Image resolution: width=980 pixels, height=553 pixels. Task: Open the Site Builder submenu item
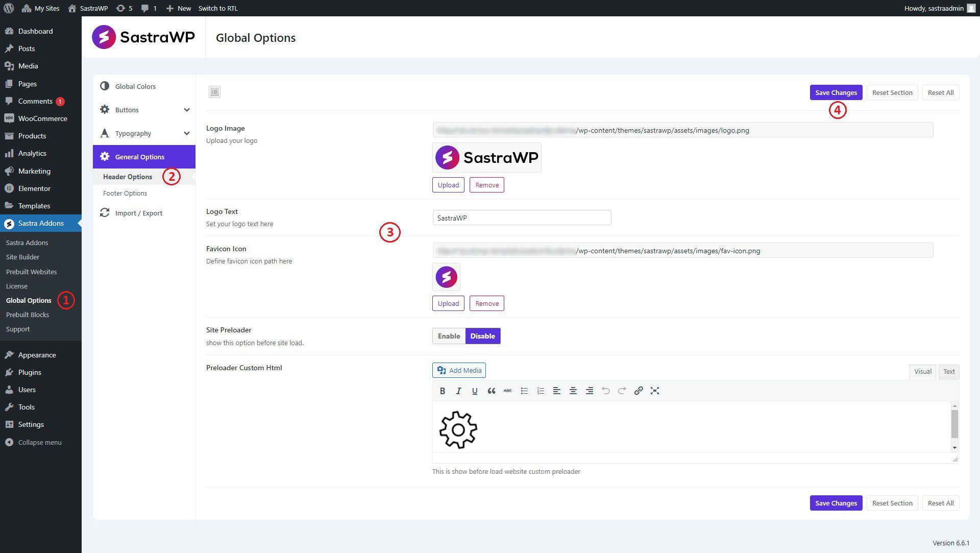(22, 257)
